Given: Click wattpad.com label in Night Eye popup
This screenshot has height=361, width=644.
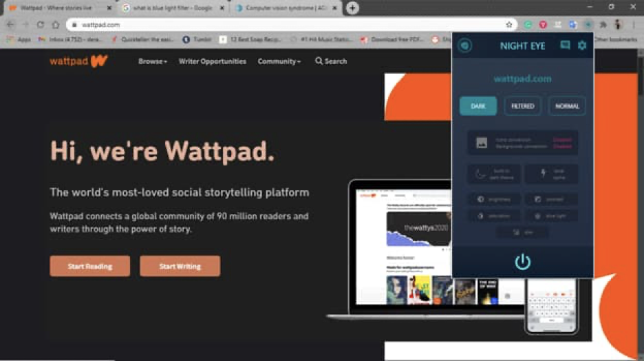Looking at the screenshot, I should (x=522, y=79).
